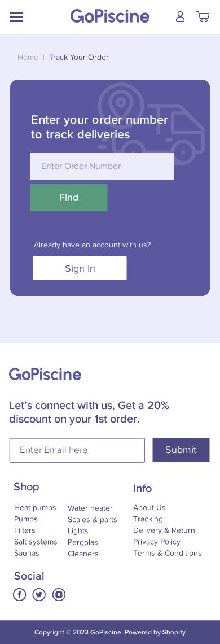Screen dimensions: 220x644
Task: Open Privacy Policy link
Action: pos(157,542)
